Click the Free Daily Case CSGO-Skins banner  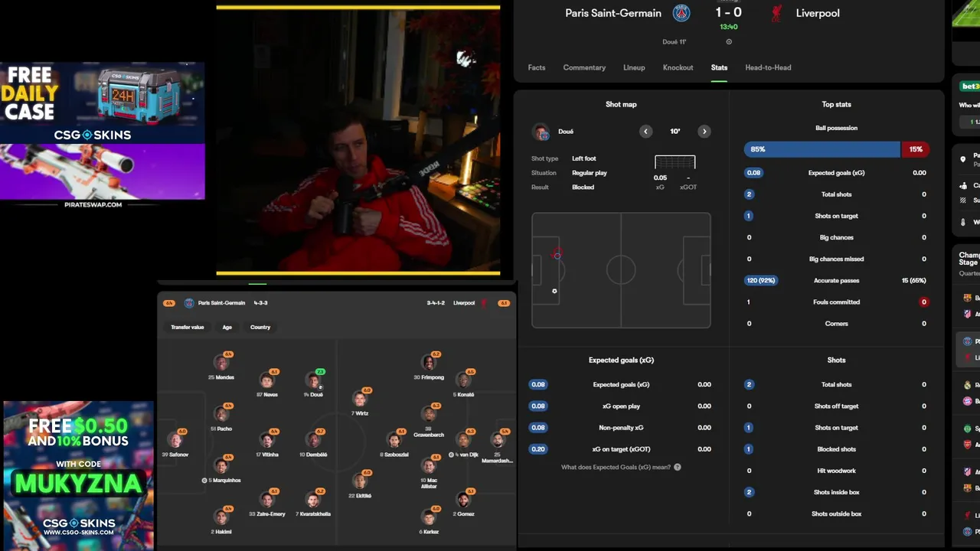(103, 103)
